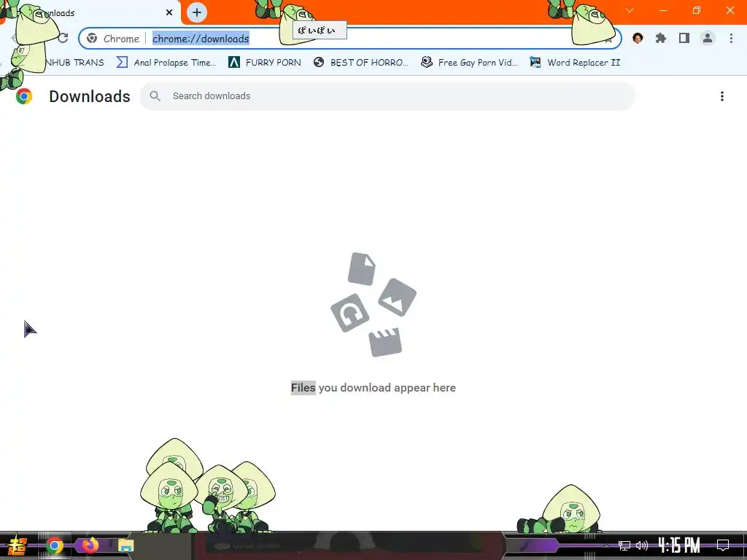
Task: Click inside the Search downloads field
Action: pos(388,96)
